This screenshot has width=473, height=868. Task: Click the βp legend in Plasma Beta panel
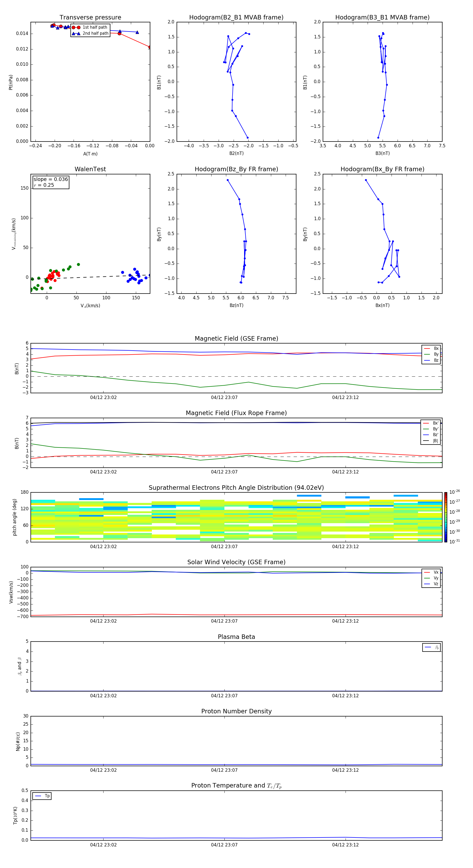431,647
